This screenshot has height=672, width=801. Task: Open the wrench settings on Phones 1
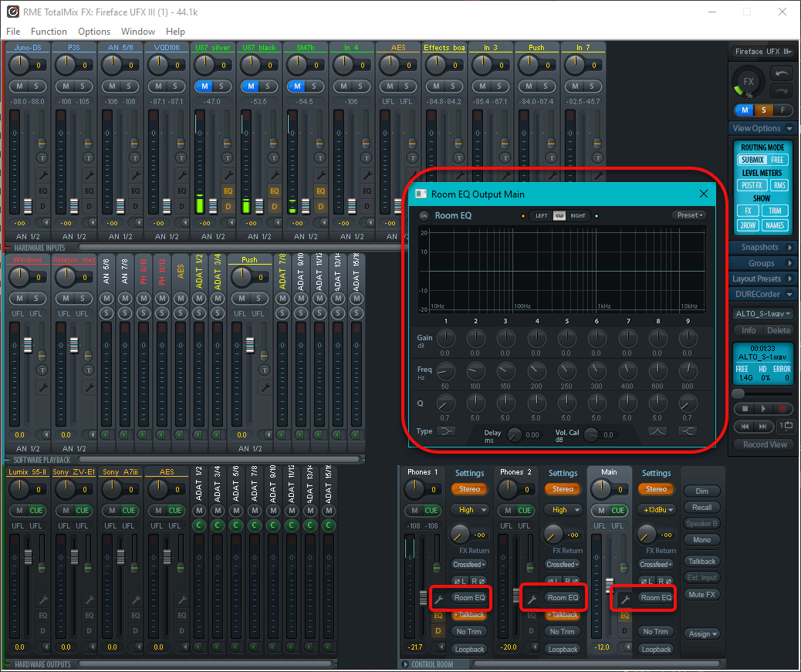(439, 598)
